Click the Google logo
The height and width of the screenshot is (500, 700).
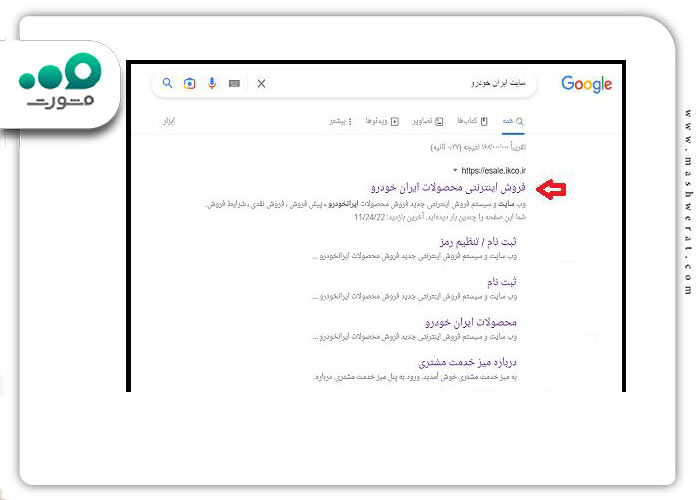[586, 84]
